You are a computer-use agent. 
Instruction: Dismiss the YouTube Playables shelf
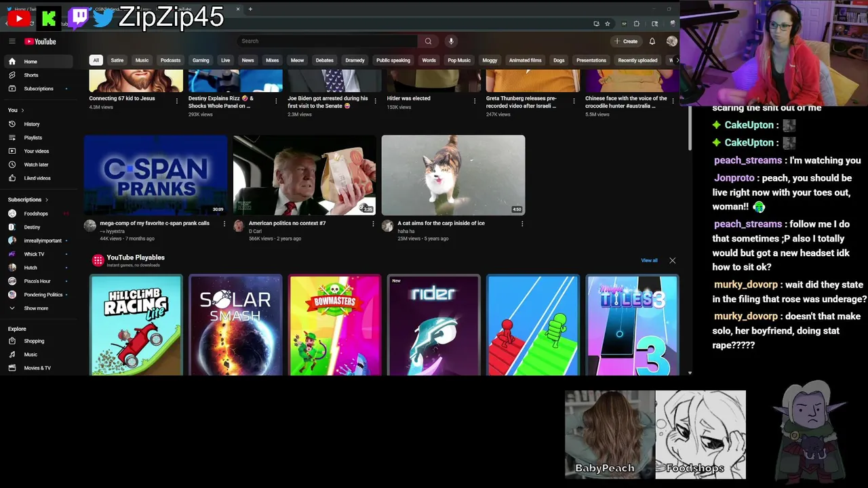coord(672,260)
